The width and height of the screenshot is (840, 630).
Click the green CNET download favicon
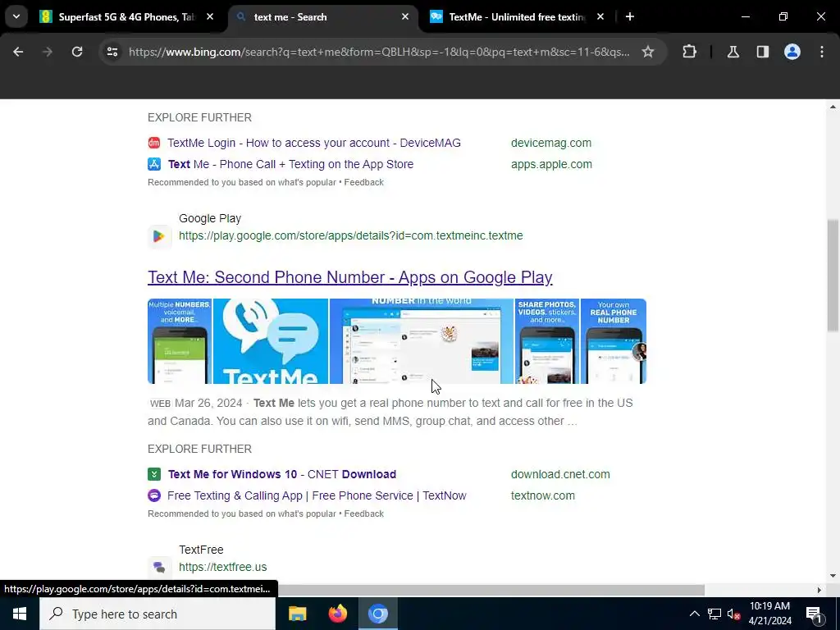point(154,474)
